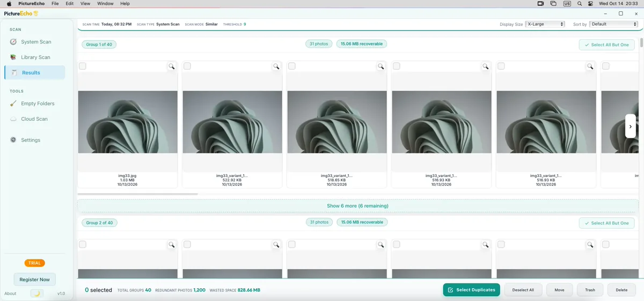Tick the checkbox on img33.jpg
Screen dimensions: 644x301
click(83, 66)
